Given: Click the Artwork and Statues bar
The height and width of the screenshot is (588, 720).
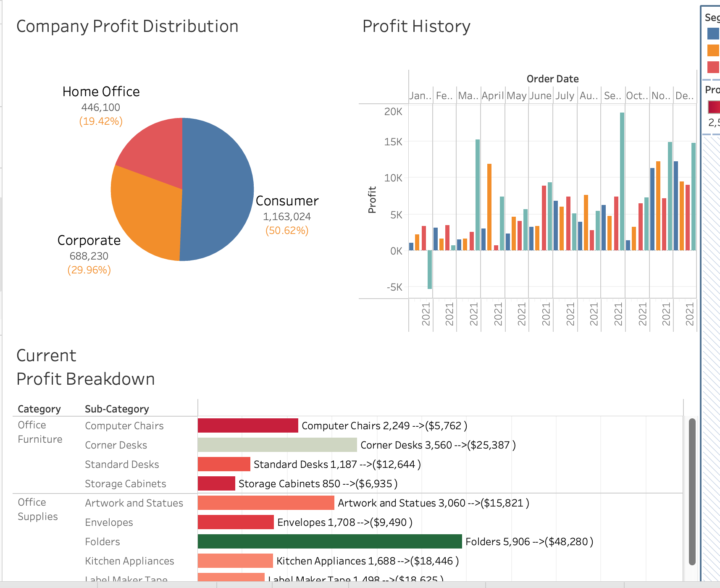Looking at the screenshot, I should click(266, 503).
